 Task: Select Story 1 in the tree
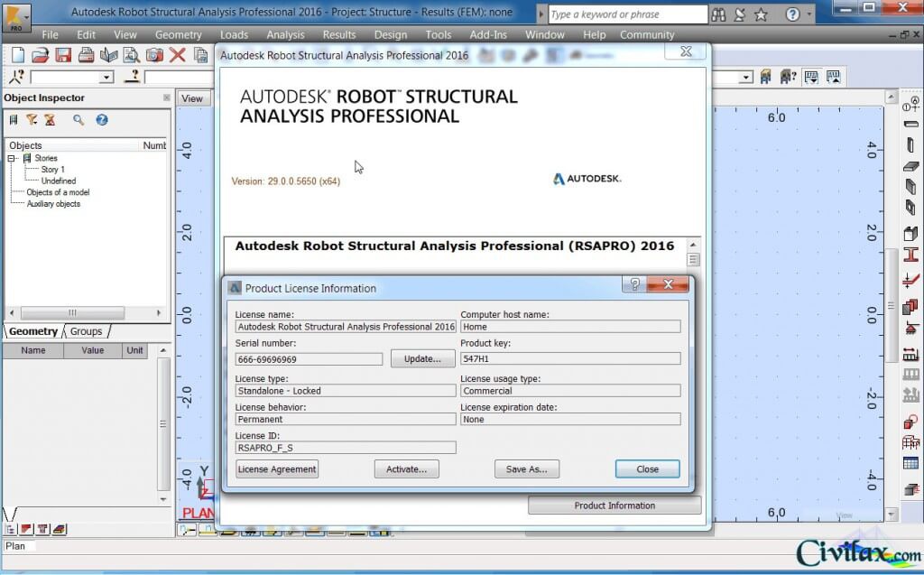[x=53, y=170]
